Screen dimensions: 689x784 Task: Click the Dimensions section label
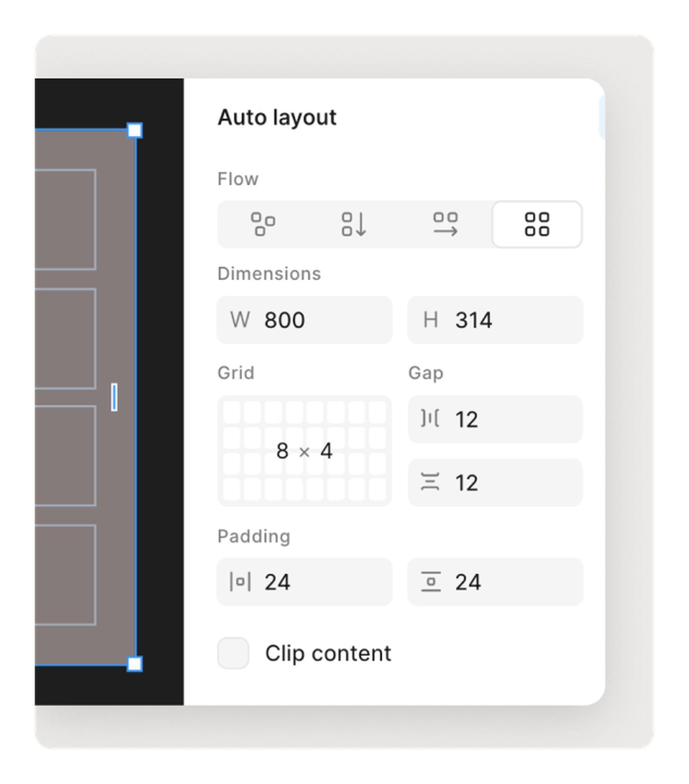(269, 274)
